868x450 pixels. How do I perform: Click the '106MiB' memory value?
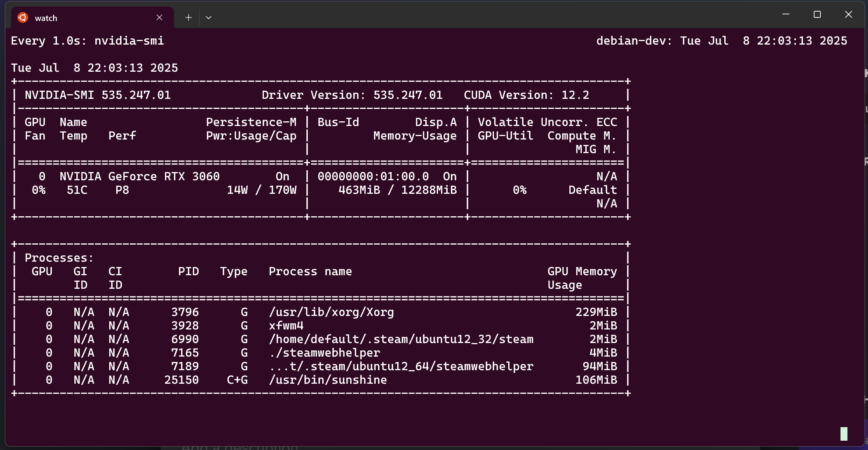tap(596, 380)
